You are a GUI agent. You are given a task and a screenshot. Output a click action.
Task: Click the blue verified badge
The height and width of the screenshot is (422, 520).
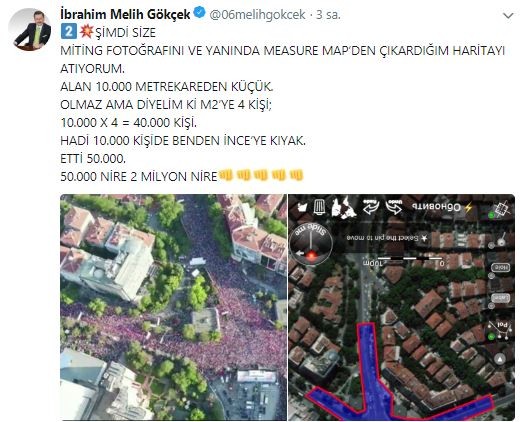pyautogui.click(x=200, y=13)
